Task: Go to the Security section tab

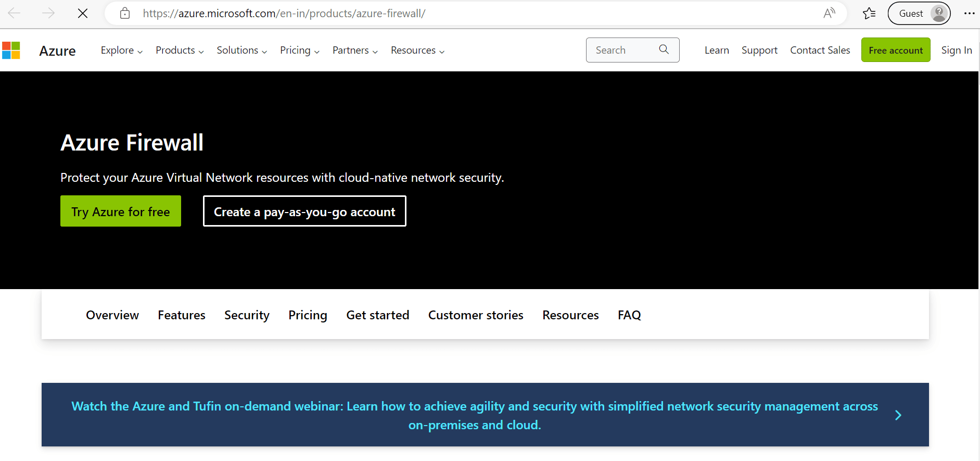Action: click(247, 315)
